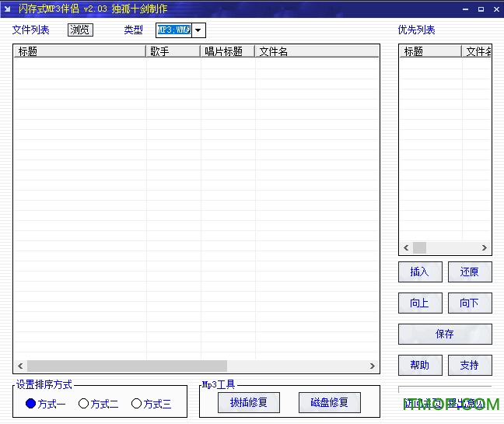
Task: Click 文件名 header in the priority list
Action: pyautogui.click(x=477, y=51)
